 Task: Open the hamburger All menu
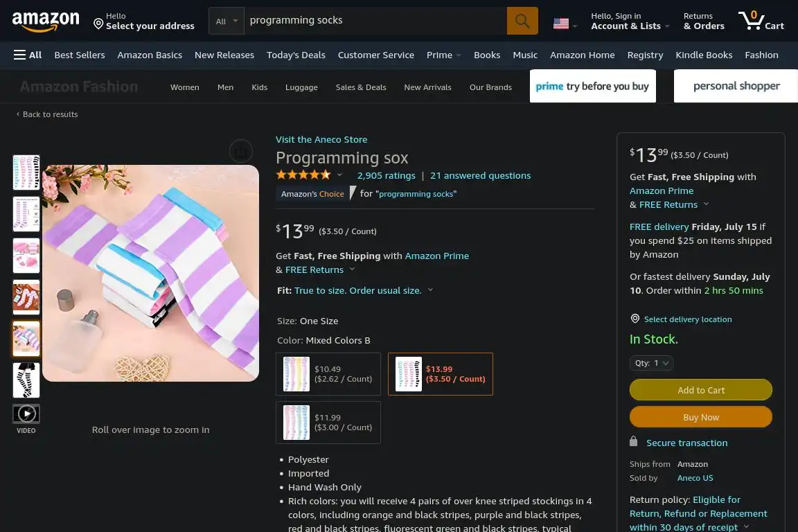28,55
